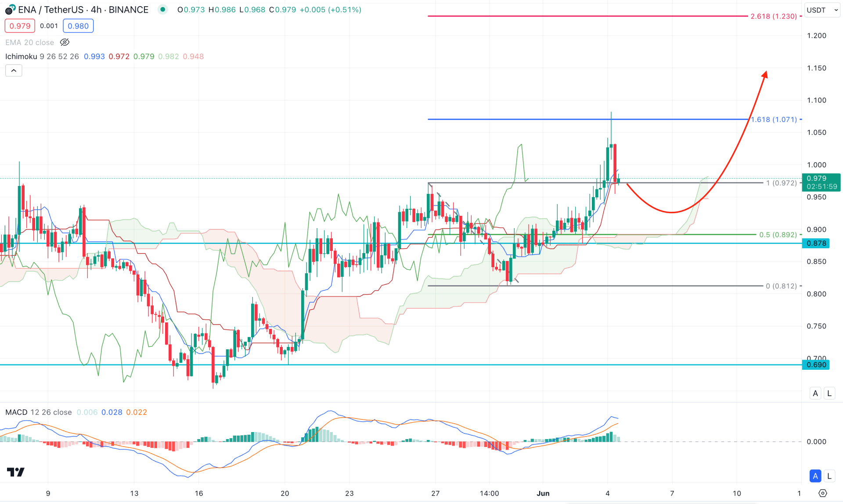Viewport: 843px width, 504px height.
Task: Select the Ichimoku 9 26 52 26 legend
Action: [x=42, y=57]
